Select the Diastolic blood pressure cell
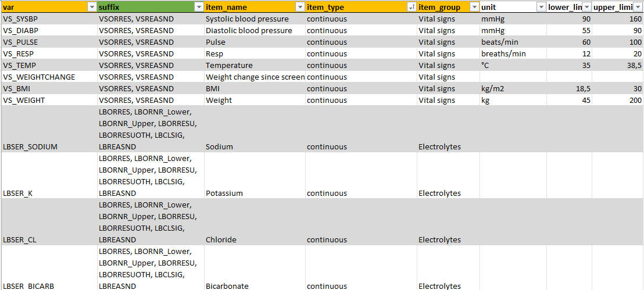 pos(255,30)
